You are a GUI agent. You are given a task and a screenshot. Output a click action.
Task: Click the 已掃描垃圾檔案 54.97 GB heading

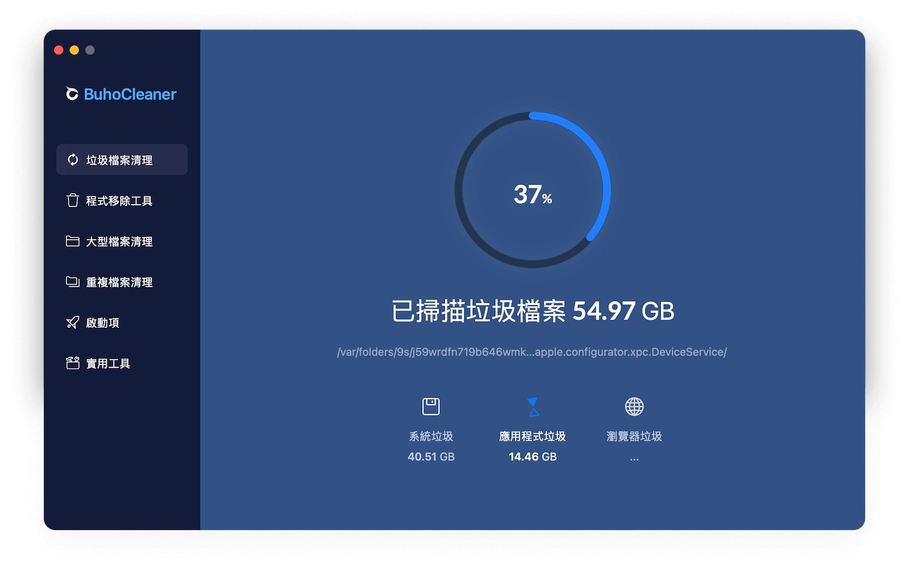pyautogui.click(x=533, y=311)
